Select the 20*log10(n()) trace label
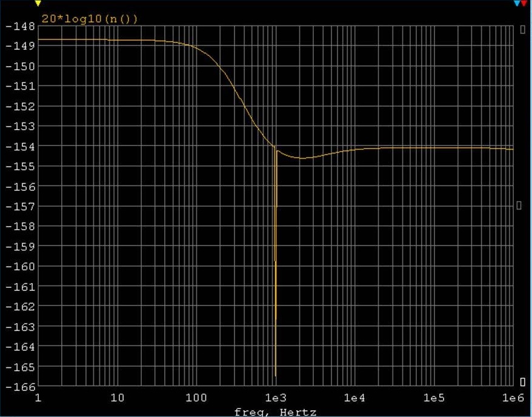The width and height of the screenshot is (532, 417). [90, 19]
